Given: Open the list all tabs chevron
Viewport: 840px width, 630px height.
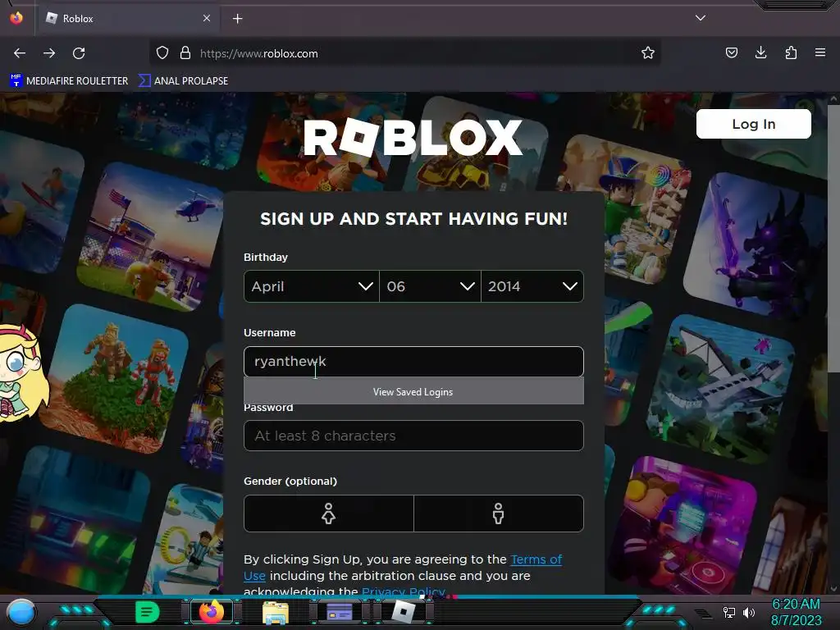Looking at the screenshot, I should pyautogui.click(x=701, y=18).
